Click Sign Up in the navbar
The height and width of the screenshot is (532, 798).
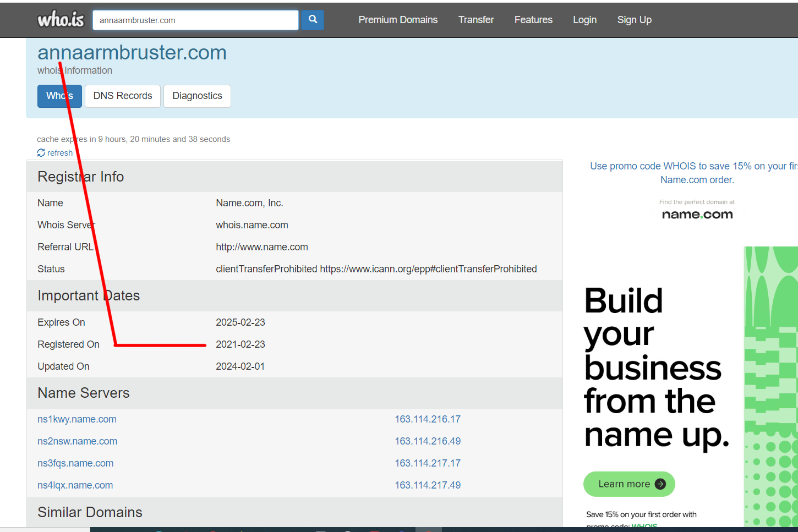(634, 20)
